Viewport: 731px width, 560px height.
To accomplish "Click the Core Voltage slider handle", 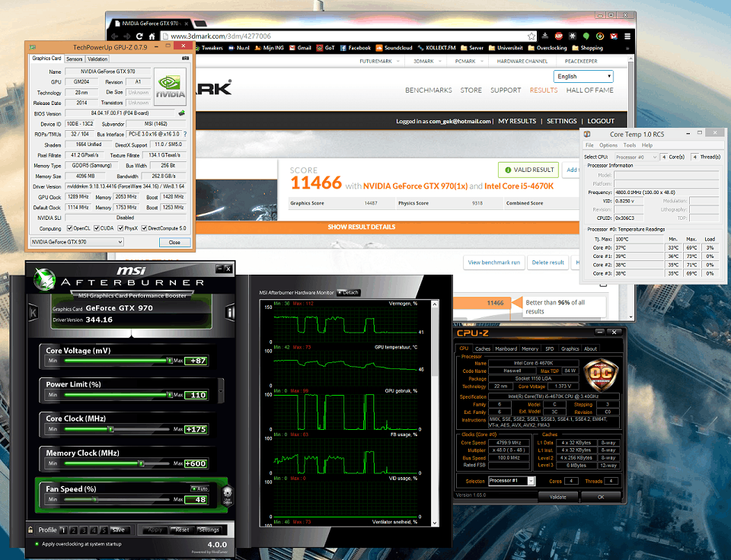I will coord(170,361).
